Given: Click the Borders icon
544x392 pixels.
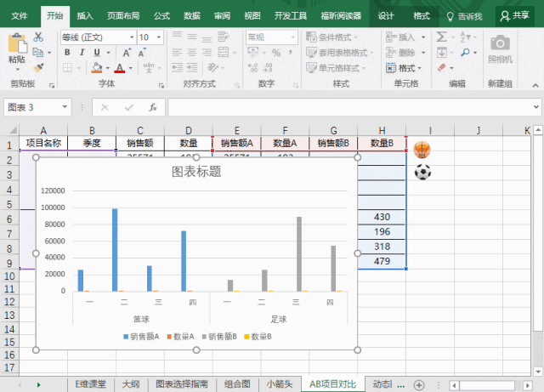Looking at the screenshot, I should (67, 67).
